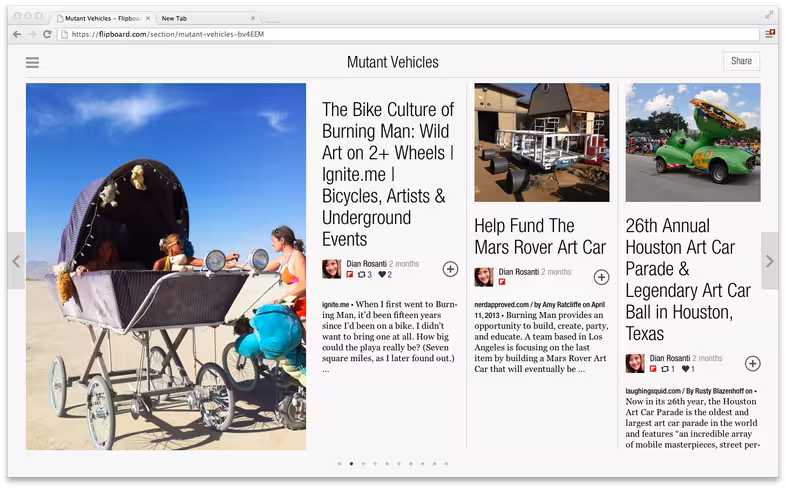The width and height of the screenshot is (786, 488).
Task: Go back with browser back arrow
Action: point(17,34)
